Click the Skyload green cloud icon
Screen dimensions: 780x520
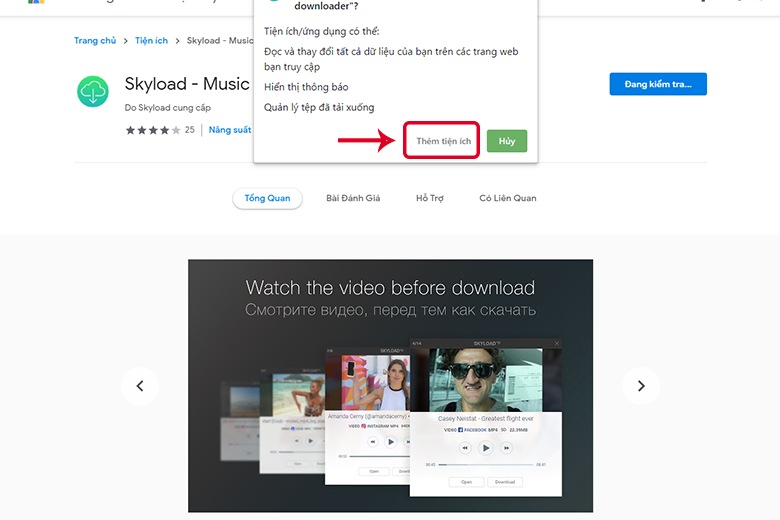(93, 92)
